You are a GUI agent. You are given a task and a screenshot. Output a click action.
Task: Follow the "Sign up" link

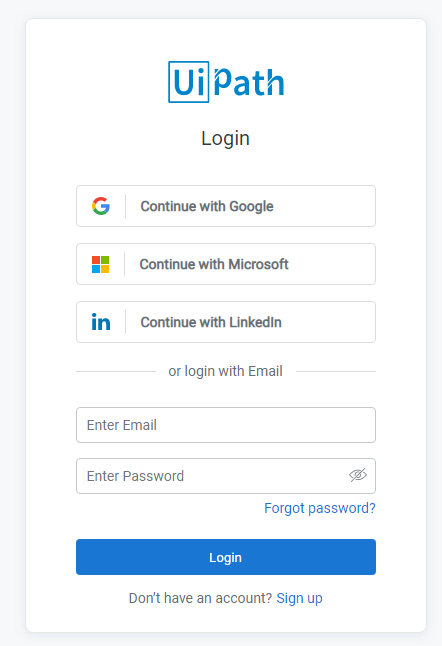(299, 598)
